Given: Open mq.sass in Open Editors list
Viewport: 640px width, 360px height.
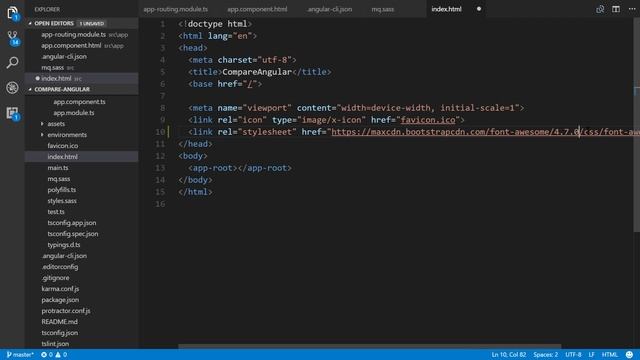Looking at the screenshot, I should click(x=53, y=68).
